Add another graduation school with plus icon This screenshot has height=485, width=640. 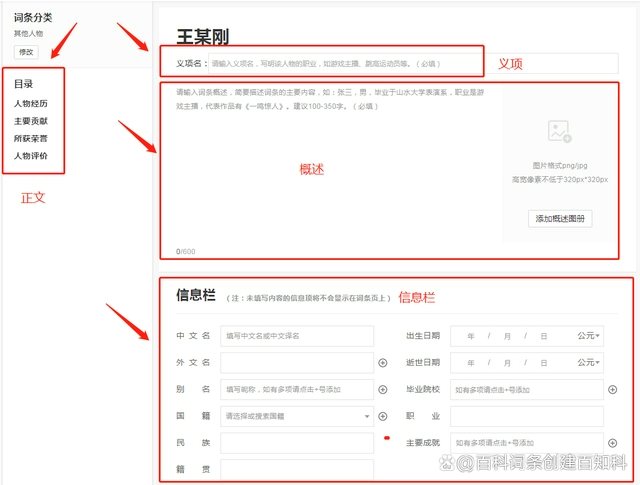[612, 389]
